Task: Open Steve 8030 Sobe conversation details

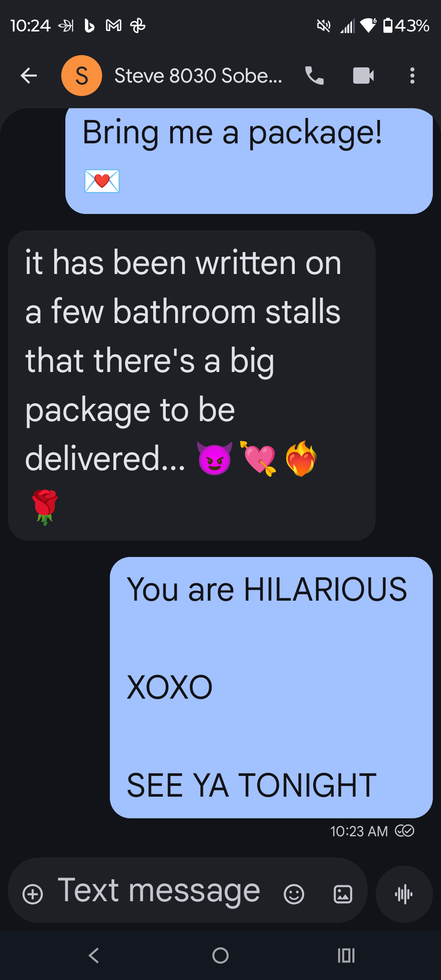Action: point(198,76)
